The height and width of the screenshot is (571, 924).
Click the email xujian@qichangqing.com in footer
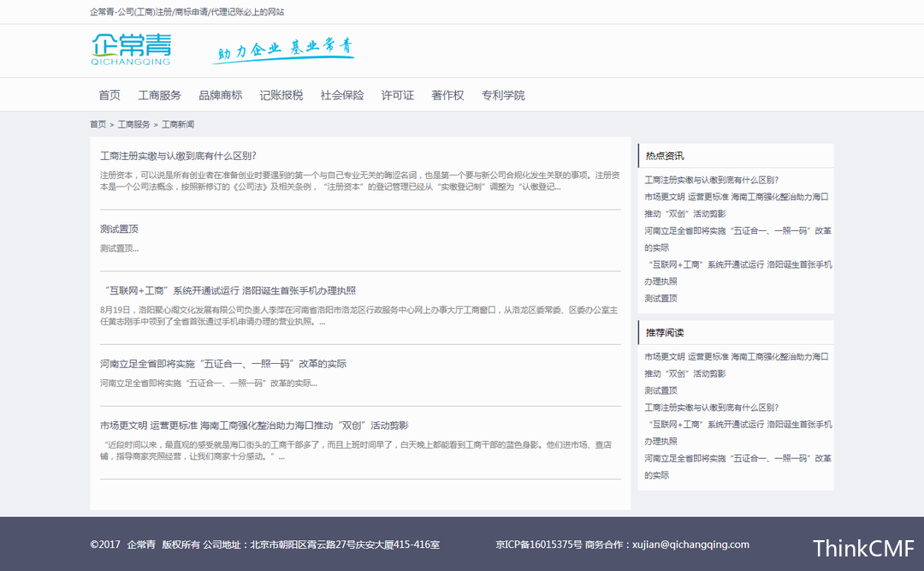(x=690, y=544)
